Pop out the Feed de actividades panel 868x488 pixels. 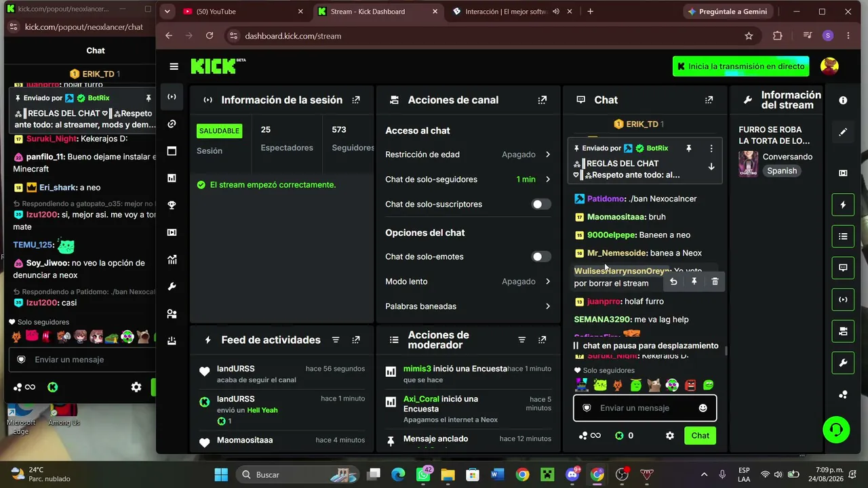356,340
